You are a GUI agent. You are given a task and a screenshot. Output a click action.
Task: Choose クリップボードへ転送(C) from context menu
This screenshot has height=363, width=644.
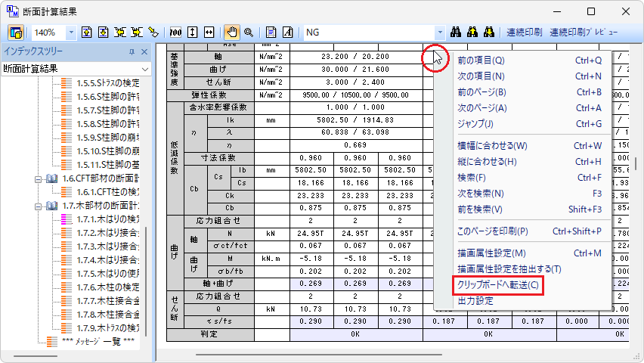[498, 285]
